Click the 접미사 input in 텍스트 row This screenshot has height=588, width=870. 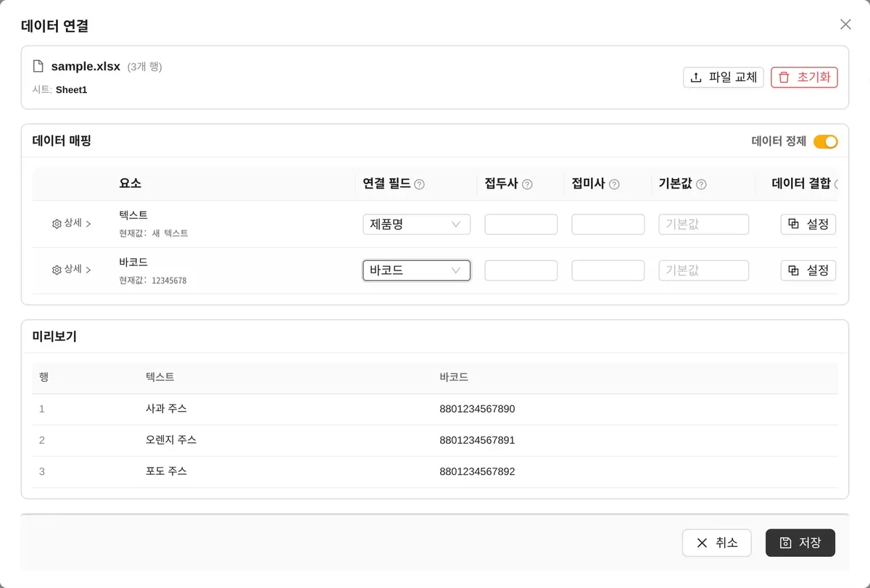click(608, 224)
